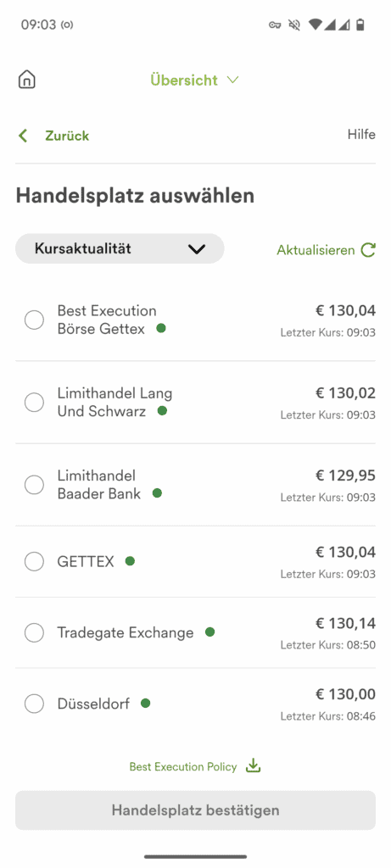Tap the home icon
This screenshot has height=868, width=391.
(26, 80)
